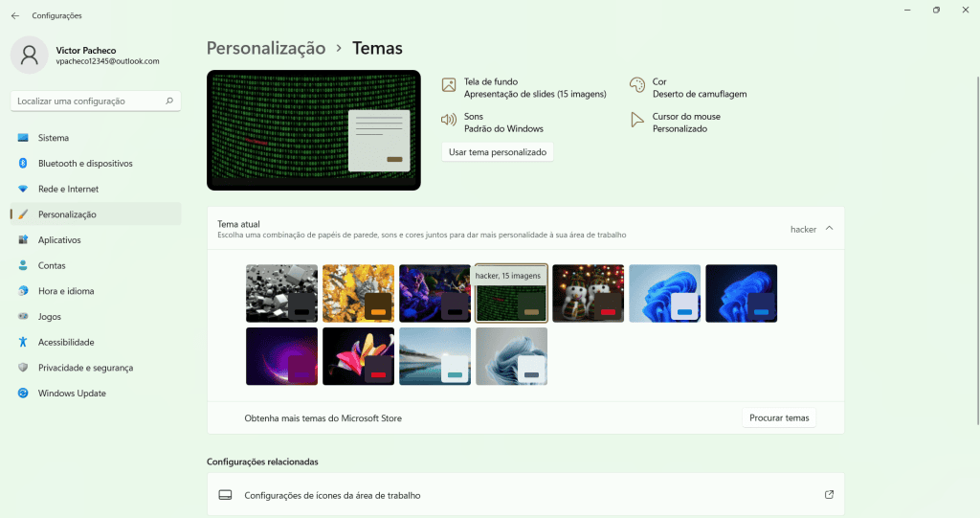Click 'Obtenha mais temas do Microsoft Store' text
The width and height of the screenshot is (980, 518).
click(x=323, y=417)
